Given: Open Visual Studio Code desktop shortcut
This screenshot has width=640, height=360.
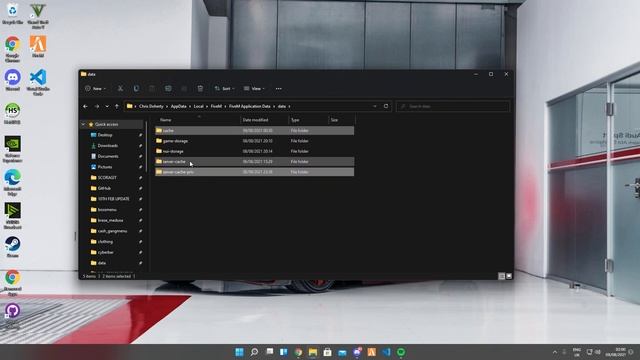Looking at the screenshot, I should (38, 82).
